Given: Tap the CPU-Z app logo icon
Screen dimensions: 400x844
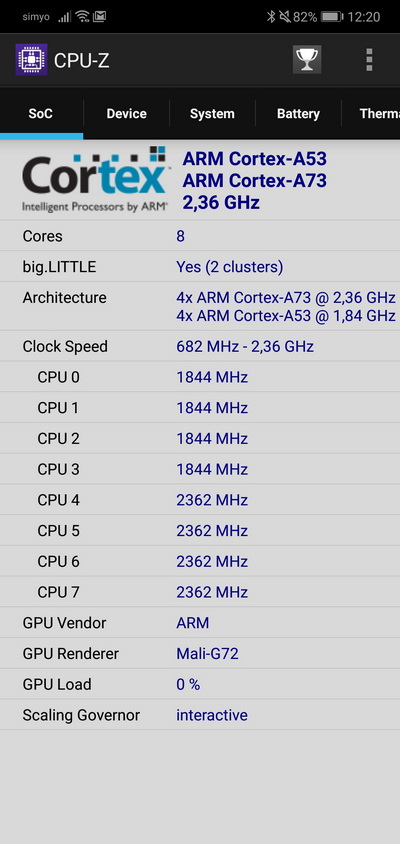Looking at the screenshot, I should (31, 60).
